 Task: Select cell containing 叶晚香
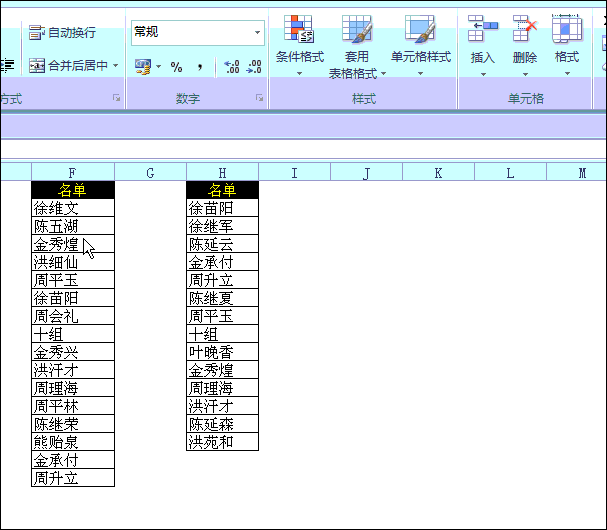point(222,352)
